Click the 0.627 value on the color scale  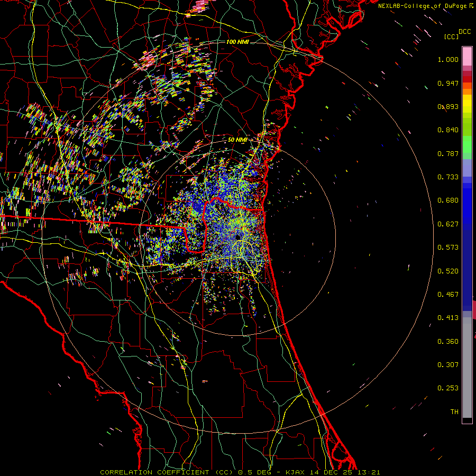tap(448, 224)
